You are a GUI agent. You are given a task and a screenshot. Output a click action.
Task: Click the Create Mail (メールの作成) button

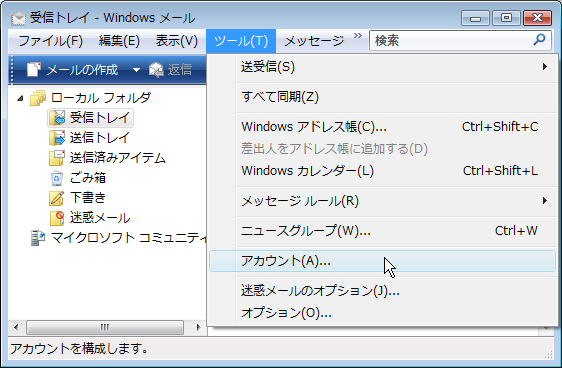click(72, 70)
